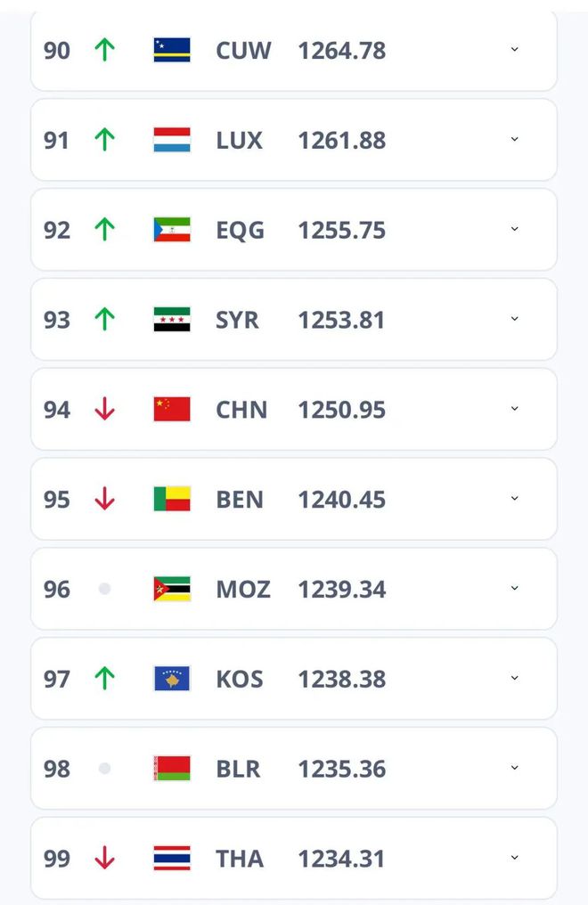
Task: Click the BEN team code label
Action: tap(240, 500)
